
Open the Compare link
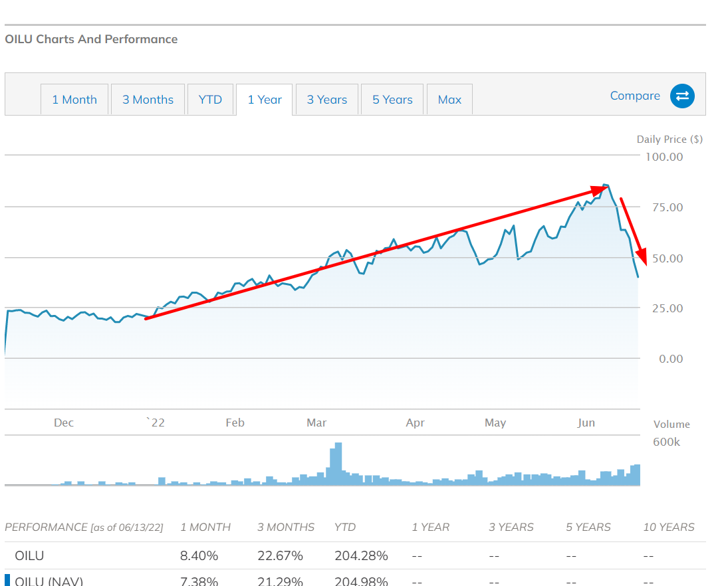(635, 96)
